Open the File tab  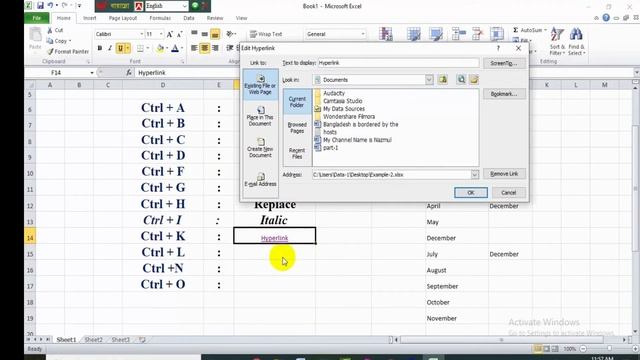pyautogui.click(x=37, y=18)
